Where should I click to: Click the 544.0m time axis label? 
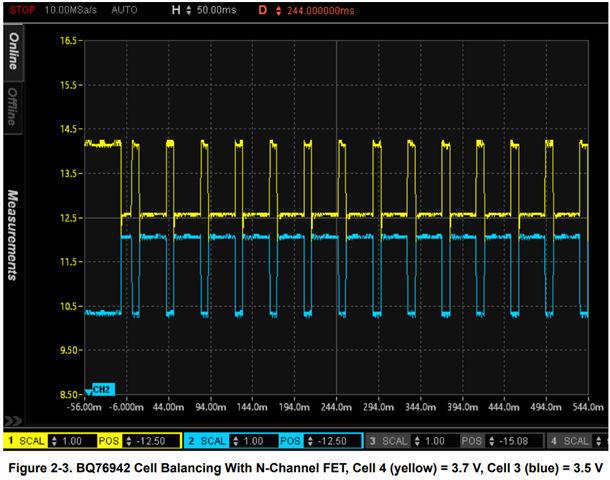click(x=588, y=407)
